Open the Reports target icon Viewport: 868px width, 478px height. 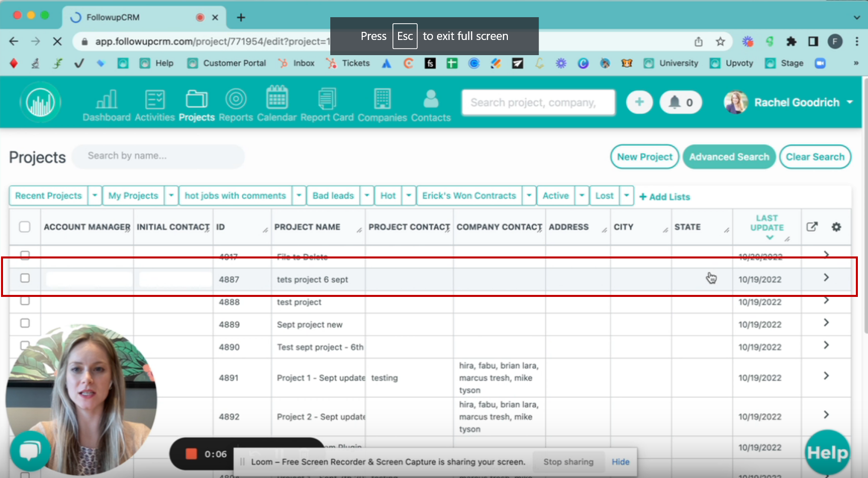(236, 100)
